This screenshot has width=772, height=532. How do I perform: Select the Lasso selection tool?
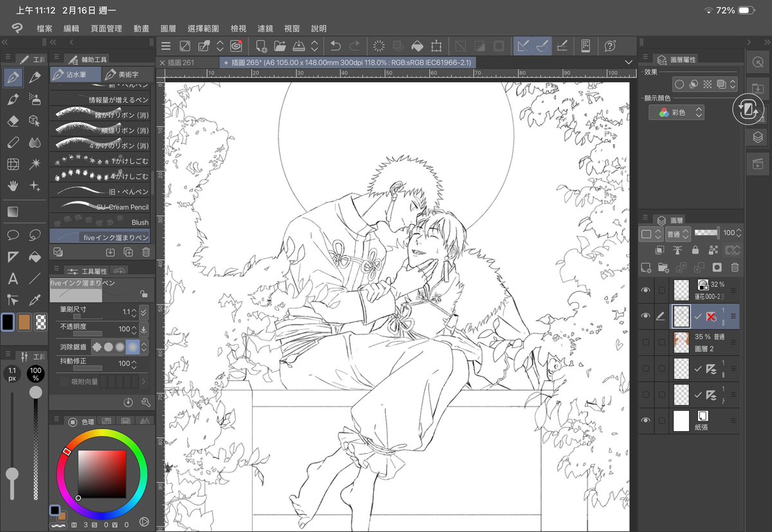point(35,235)
